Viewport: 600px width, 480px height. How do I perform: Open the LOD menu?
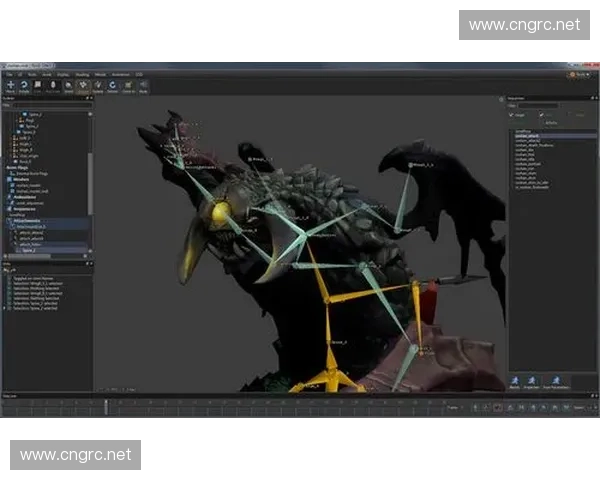pyautogui.click(x=139, y=75)
